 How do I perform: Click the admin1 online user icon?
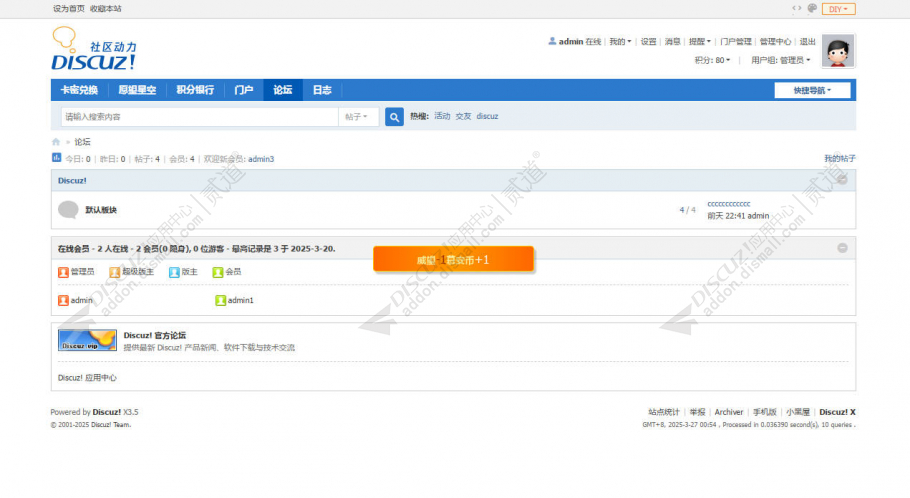click(221, 300)
